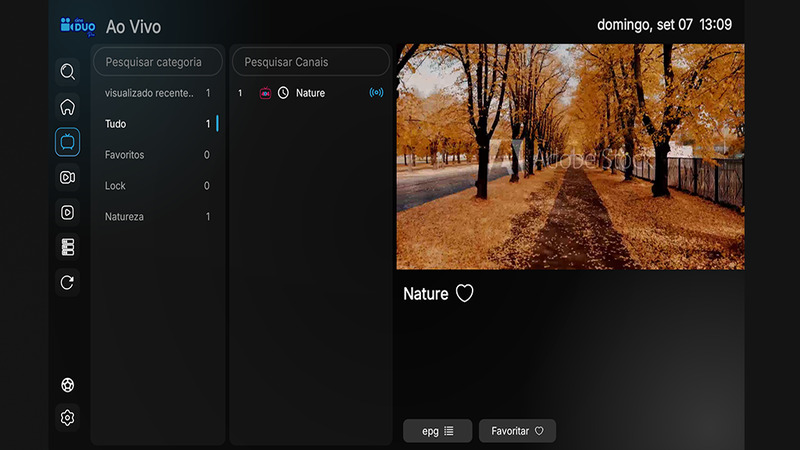The width and height of the screenshot is (800, 450).
Task: Click the Nature video preview
Action: coord(570,156)
